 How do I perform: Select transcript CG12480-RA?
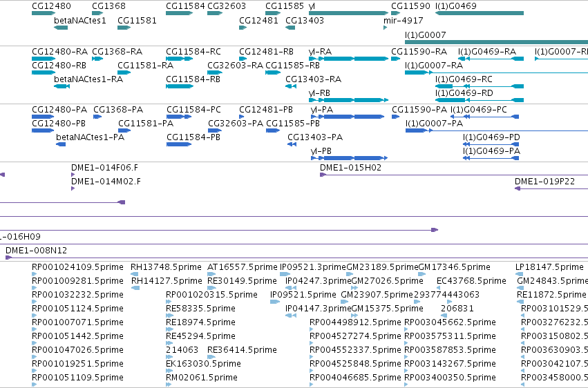(x=44, y=59)
